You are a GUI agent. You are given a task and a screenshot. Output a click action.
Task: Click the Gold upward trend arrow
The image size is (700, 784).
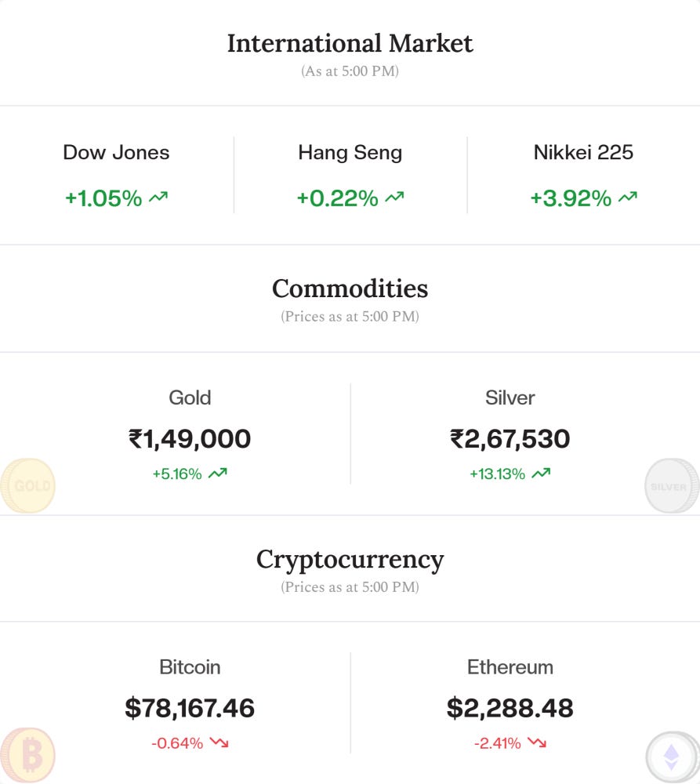pos(218,474)
